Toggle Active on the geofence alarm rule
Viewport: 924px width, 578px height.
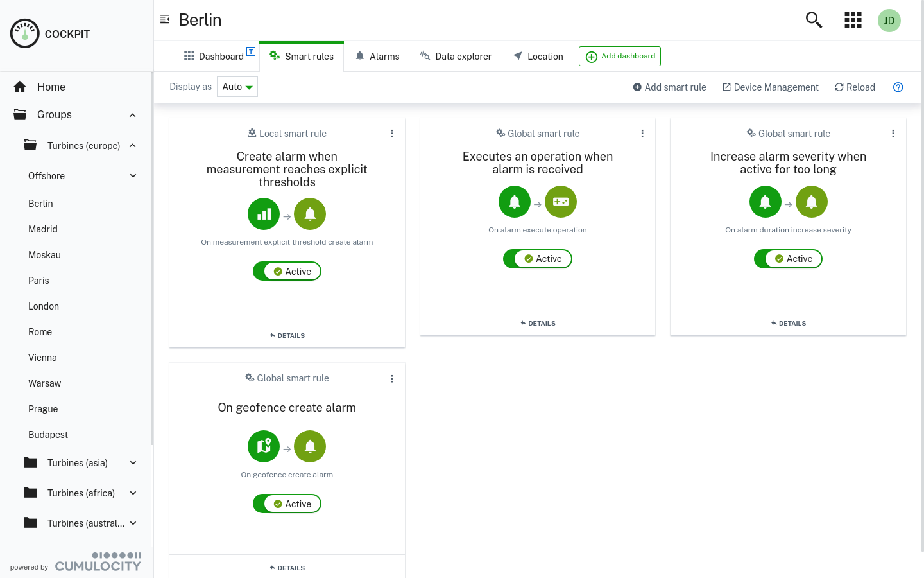pyautogui.click(x=287, y=504)
